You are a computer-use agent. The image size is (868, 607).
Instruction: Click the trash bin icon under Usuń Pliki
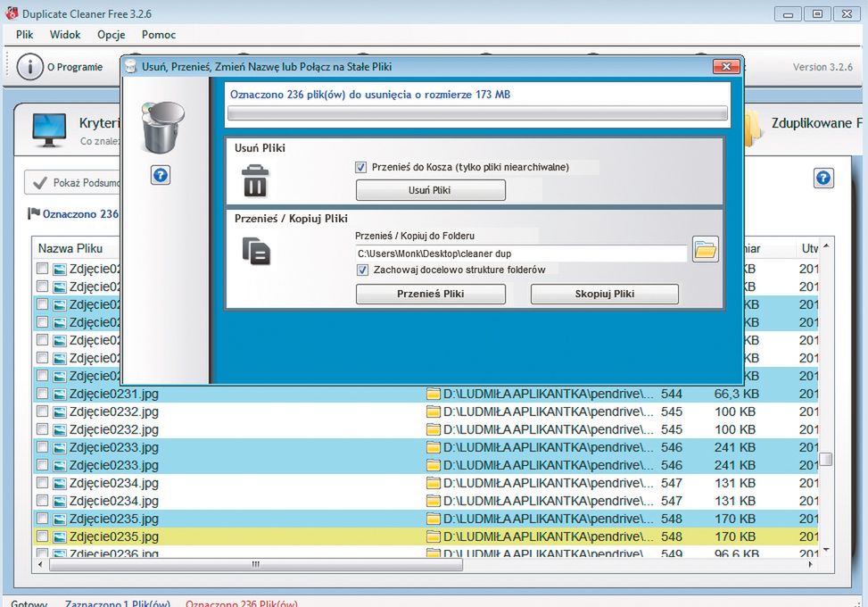(255, 180)
